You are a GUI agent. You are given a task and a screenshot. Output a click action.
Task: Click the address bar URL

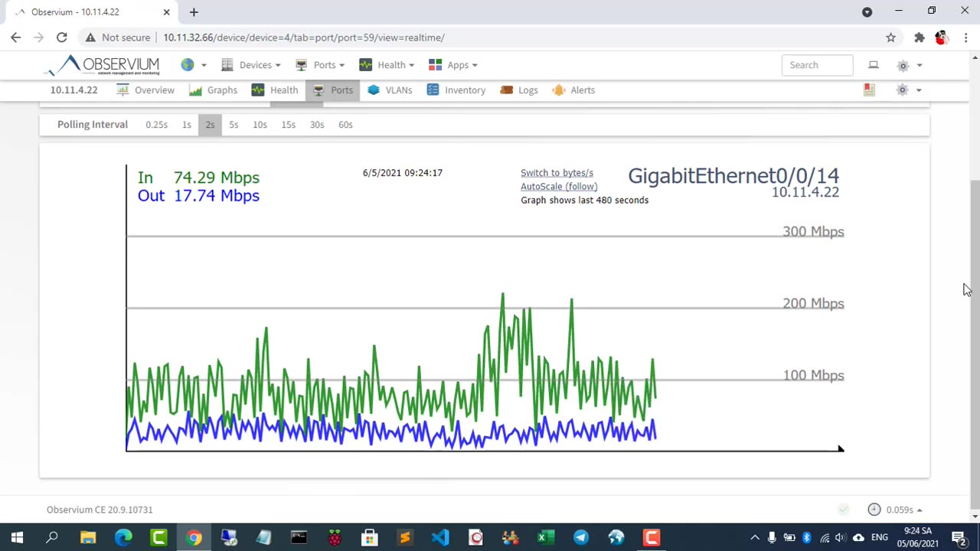tap(304, 37)
